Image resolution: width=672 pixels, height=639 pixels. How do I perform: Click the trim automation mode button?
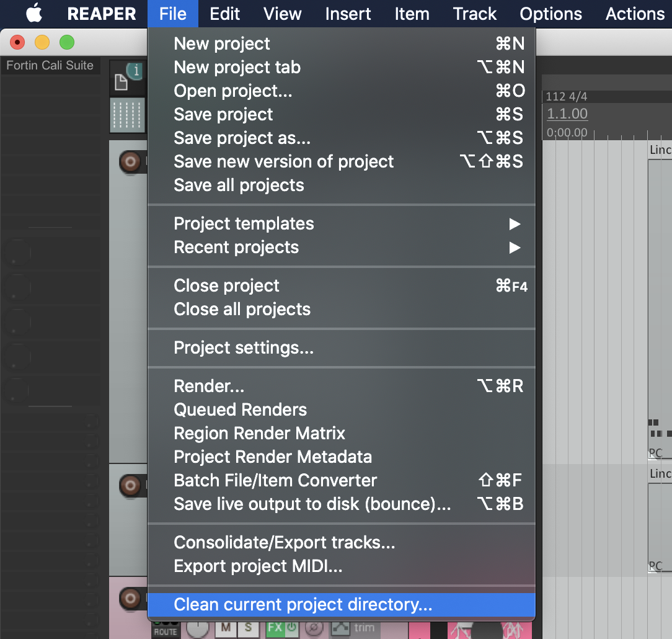pos(365,628)
